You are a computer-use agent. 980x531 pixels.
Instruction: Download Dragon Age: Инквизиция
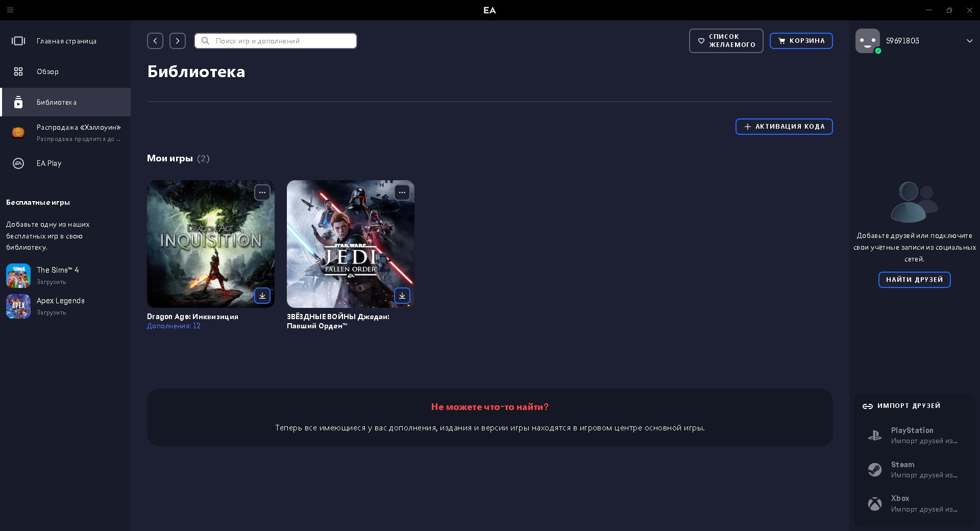click(262, 296)
